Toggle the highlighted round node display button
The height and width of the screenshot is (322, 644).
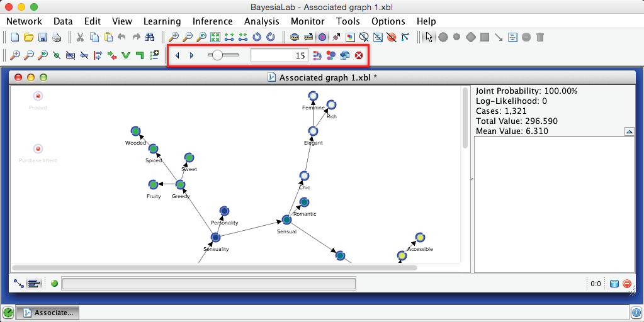322,37
